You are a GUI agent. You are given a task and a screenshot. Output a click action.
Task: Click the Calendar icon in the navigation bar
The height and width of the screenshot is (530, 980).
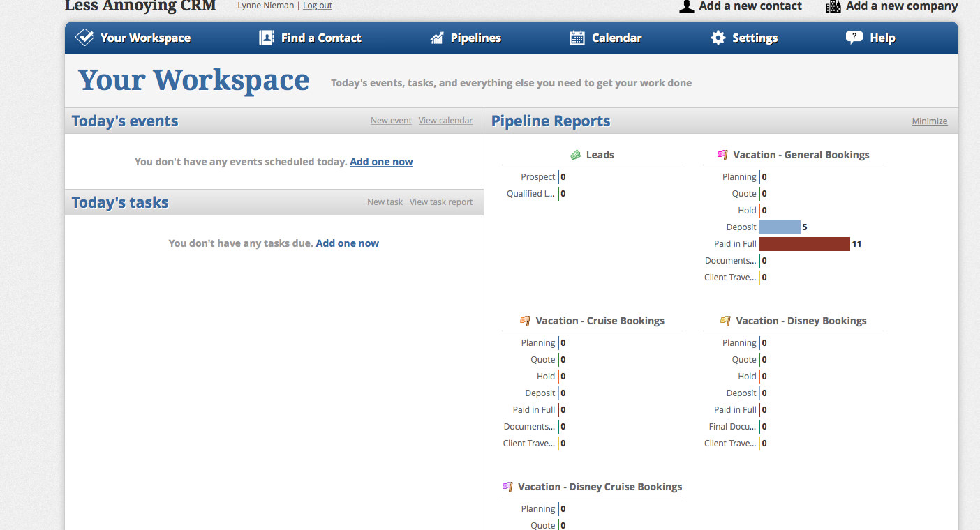577,37
